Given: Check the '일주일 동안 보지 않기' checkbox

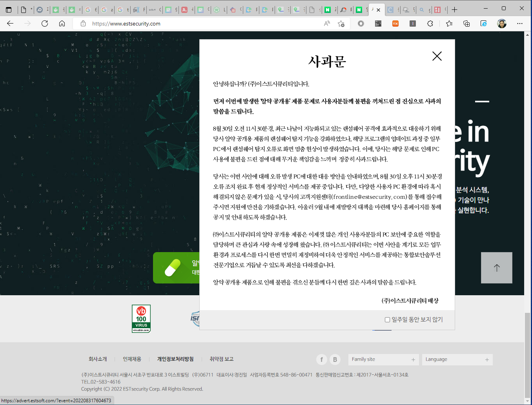Looking at the screenshot, I should pos(387,320).
